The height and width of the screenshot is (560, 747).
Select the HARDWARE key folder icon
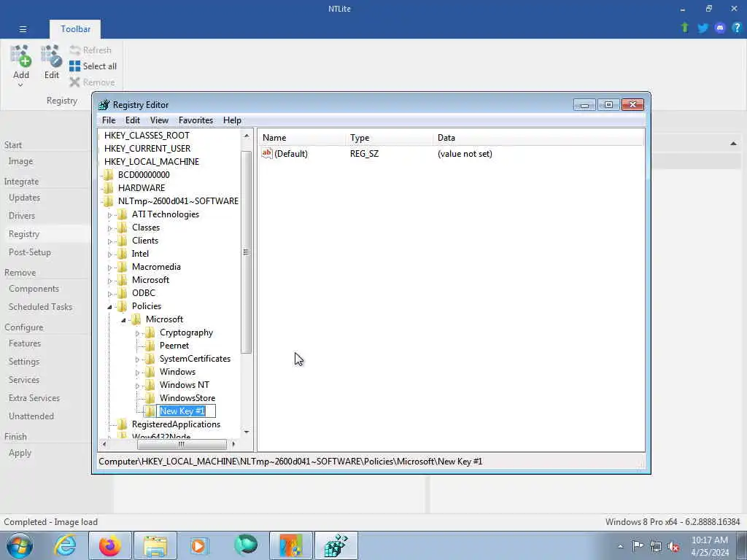click(109, 188)
